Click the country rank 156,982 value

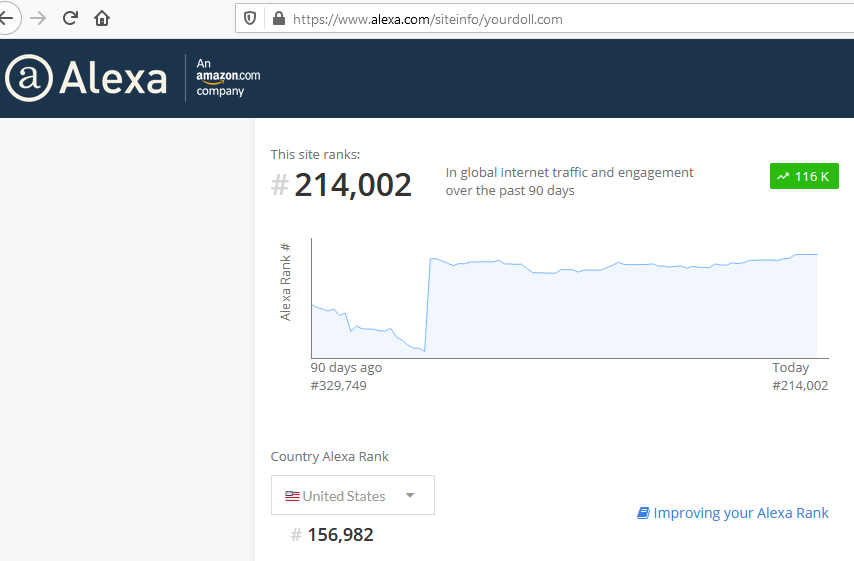[x=340, y=535]
